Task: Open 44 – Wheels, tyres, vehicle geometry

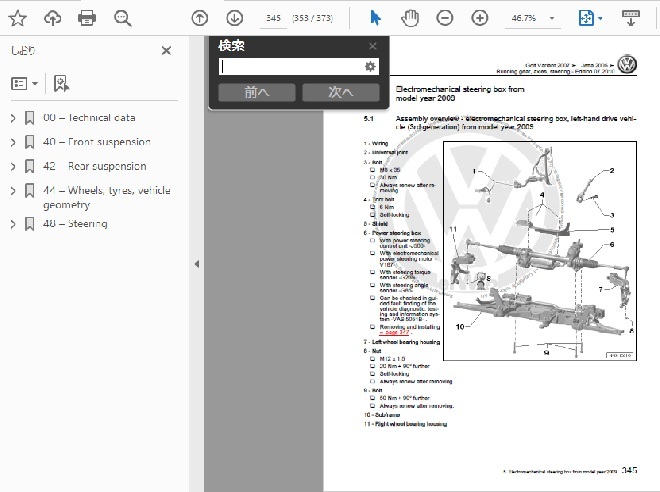Action: pos(106,197)
